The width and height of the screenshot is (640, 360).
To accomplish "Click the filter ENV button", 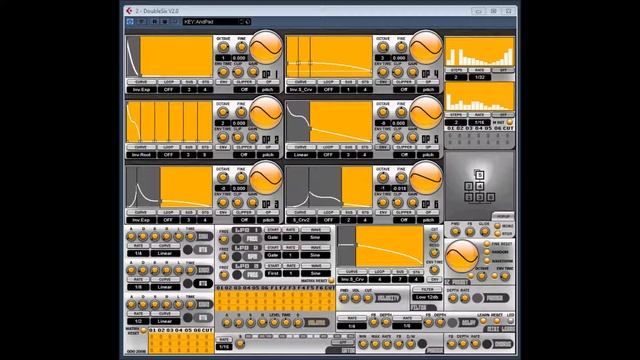I will point(434,280).
